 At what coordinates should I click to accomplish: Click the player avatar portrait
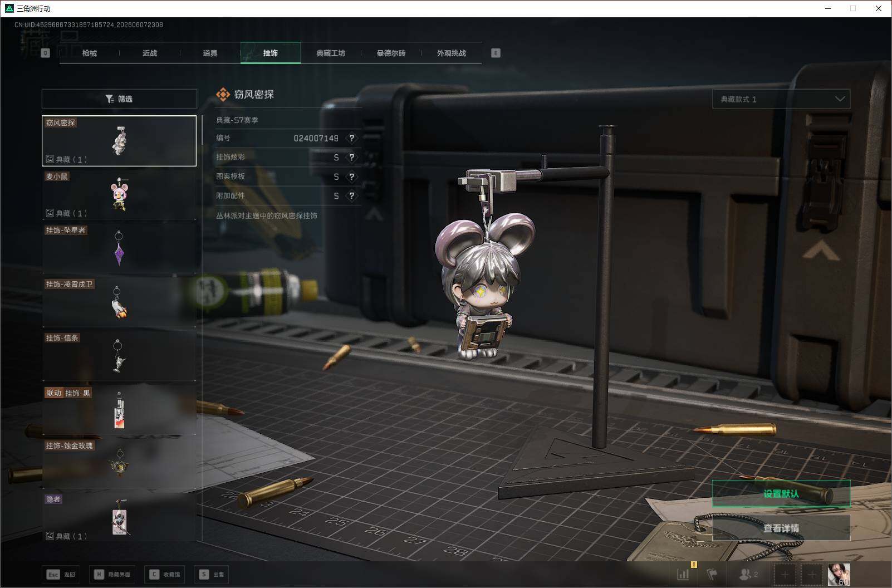839,574
